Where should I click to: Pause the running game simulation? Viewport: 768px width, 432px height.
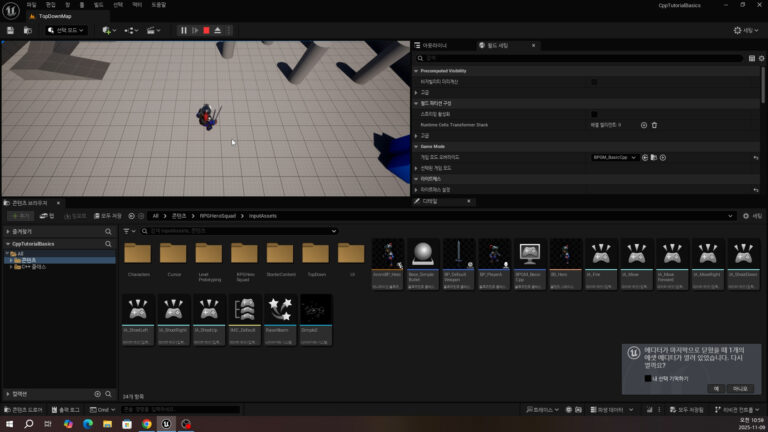(x=184, y=31)
